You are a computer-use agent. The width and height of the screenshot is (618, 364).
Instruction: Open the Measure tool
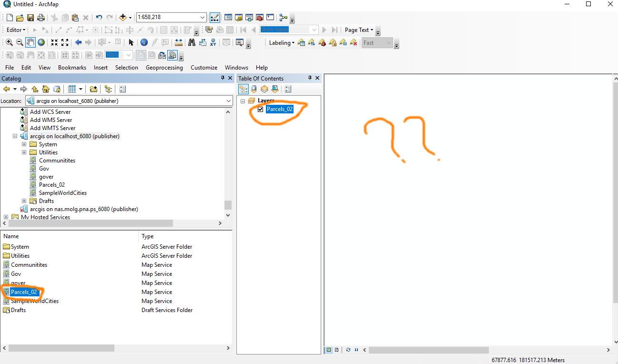click(179, 42)
